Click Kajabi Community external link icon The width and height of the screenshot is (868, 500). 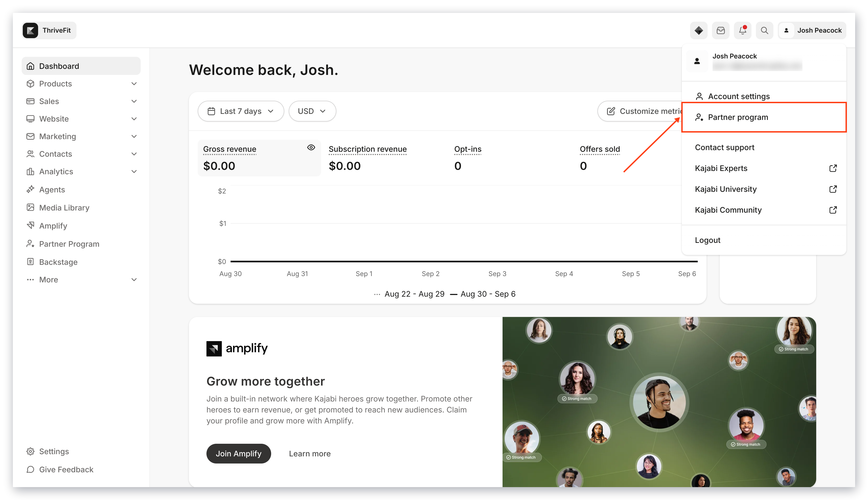[x=833, y=210]
